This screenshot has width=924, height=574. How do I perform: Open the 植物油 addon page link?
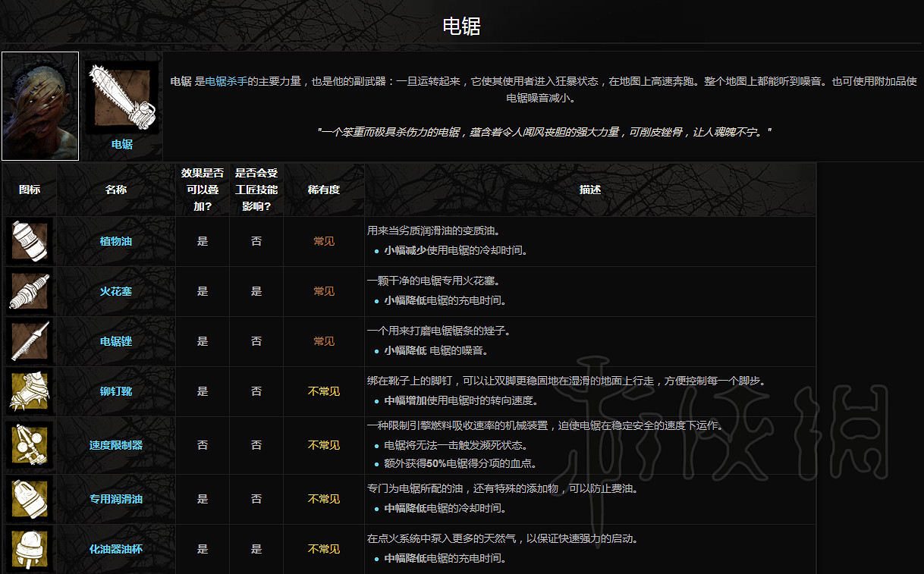(115, 240)
